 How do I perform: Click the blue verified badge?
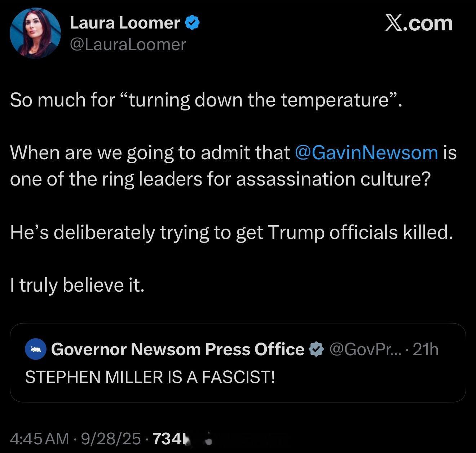click(x=192, y=23)
